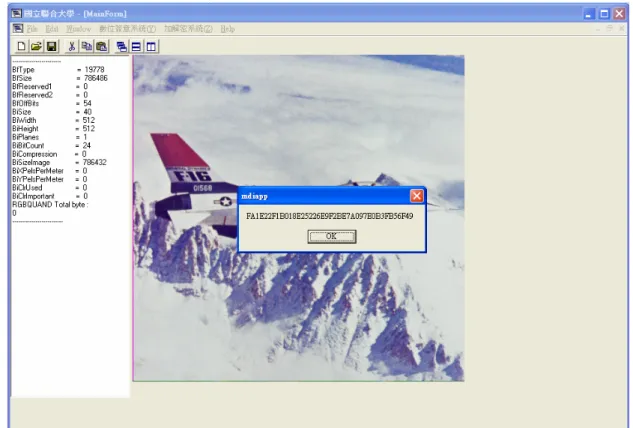Click the Copy toolbar icon
Screen dimensions: 633x428
pyautogui.click(x=86, y=46)
